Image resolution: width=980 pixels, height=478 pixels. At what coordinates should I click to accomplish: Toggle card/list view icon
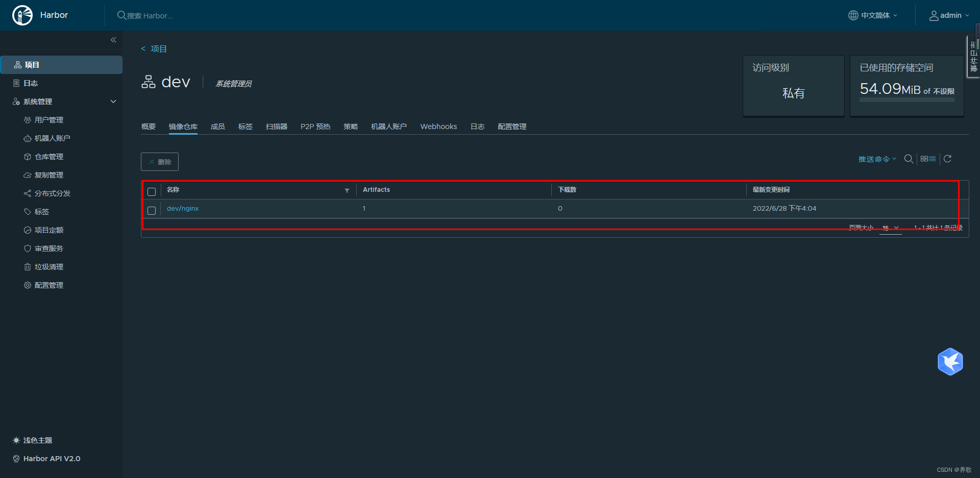928,159
